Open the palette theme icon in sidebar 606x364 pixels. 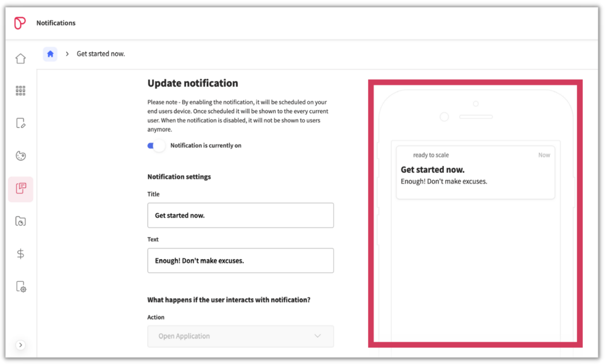[x=21, y=156]
